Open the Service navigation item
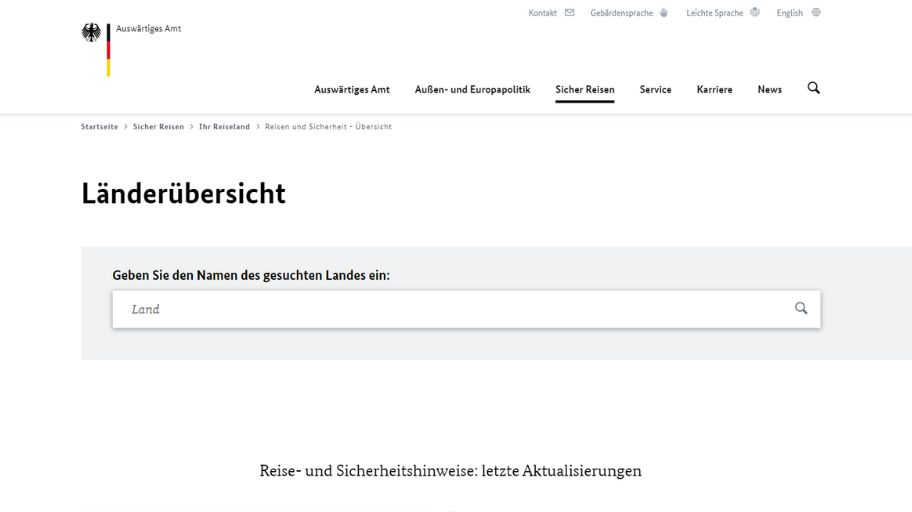Screen dimensions: 912x512 (655, 90)
